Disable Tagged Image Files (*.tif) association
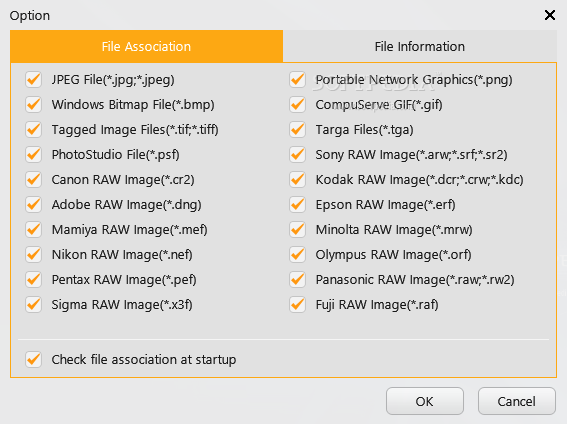Viewport: 567px width, 424px height. tap(34, 129)
